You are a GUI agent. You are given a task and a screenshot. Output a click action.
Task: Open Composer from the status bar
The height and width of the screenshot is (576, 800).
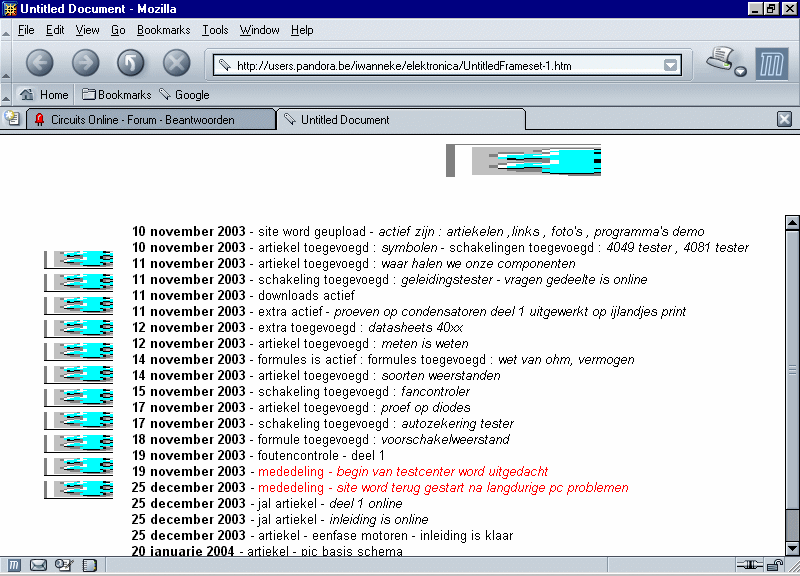[64, 566]
